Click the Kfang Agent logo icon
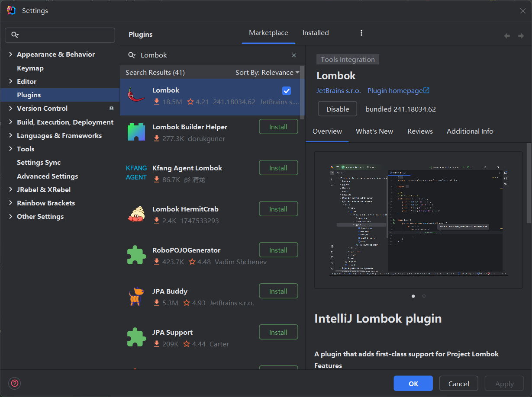532x397 pixels. coord(136,173)
